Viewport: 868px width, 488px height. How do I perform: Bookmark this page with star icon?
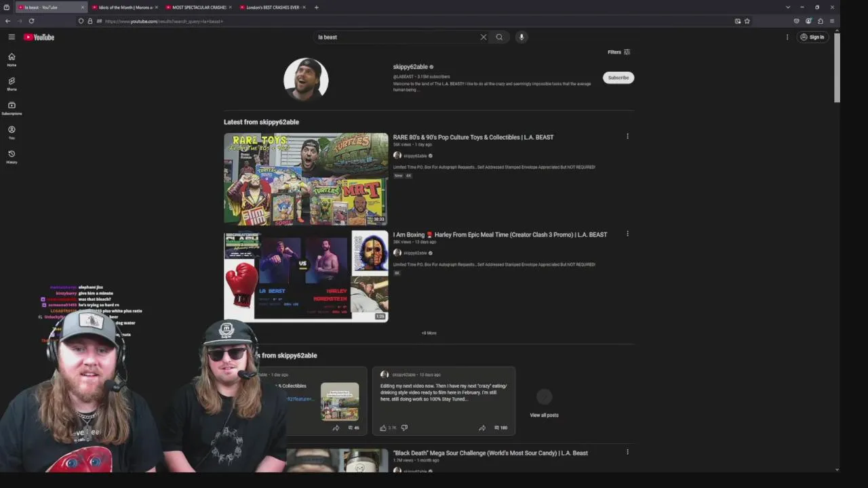click(747, 21)
